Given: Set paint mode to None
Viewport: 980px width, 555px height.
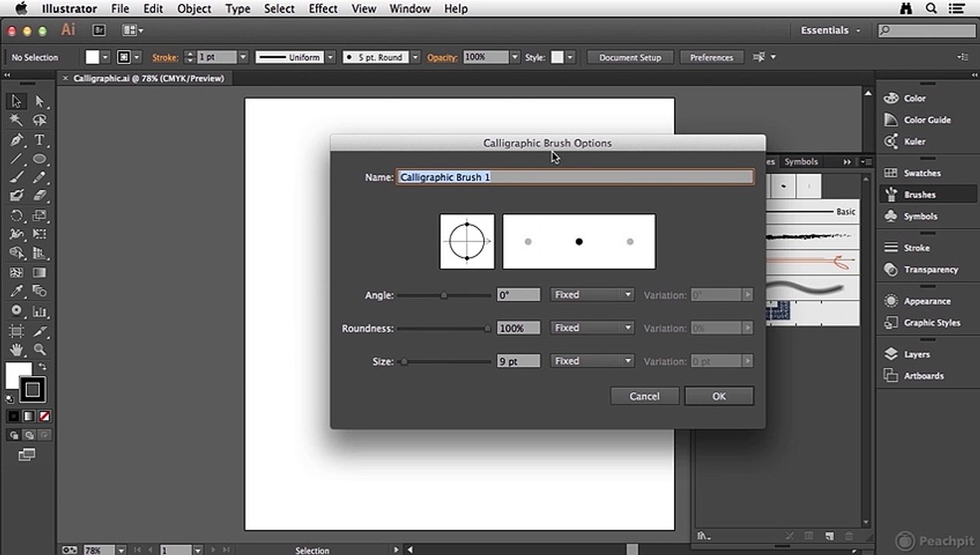Looking at the screenshot, I should coord(44,416).
